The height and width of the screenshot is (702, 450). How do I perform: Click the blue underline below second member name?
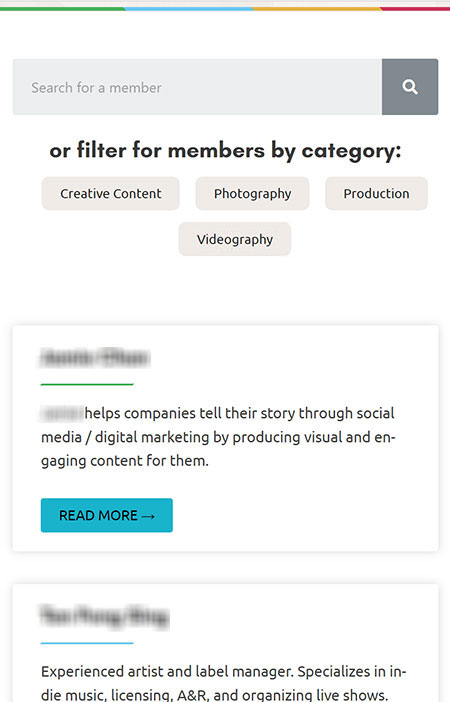click(x=87, y=643)
